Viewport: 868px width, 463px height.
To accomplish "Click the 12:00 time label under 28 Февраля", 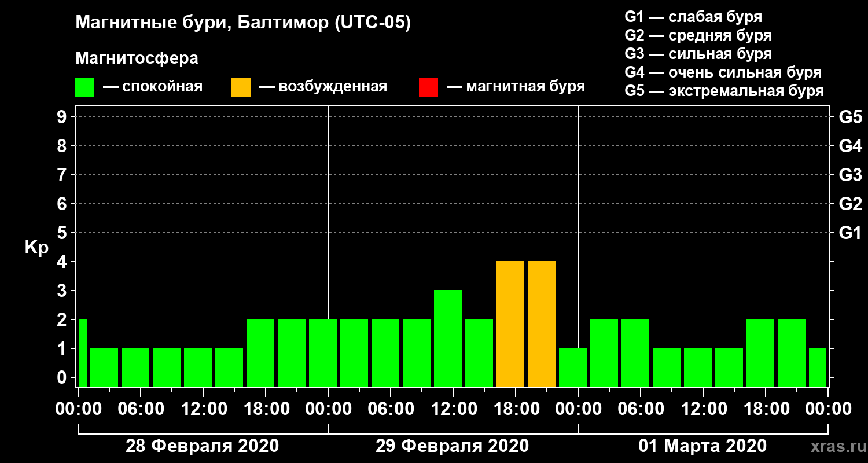I will (203, 409).
